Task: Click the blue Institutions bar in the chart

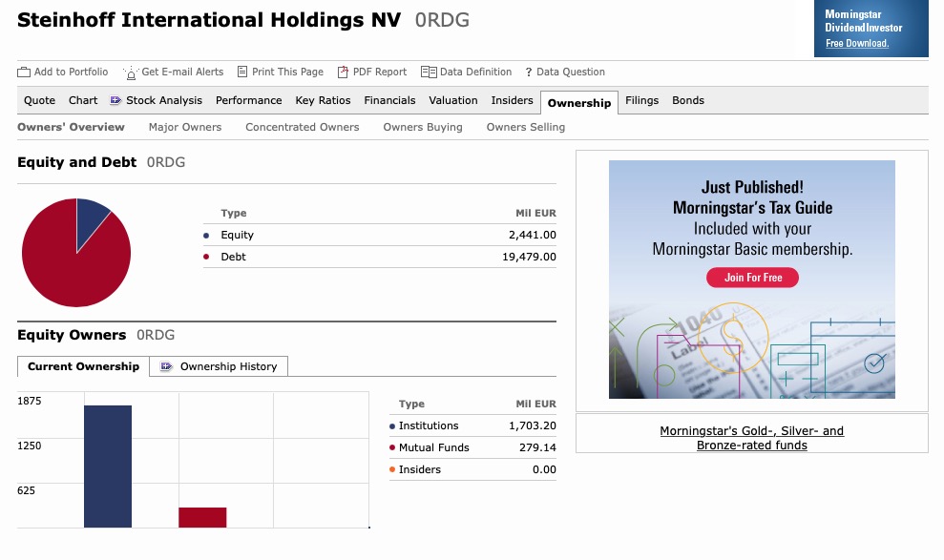Action: (x=108, y=466)
